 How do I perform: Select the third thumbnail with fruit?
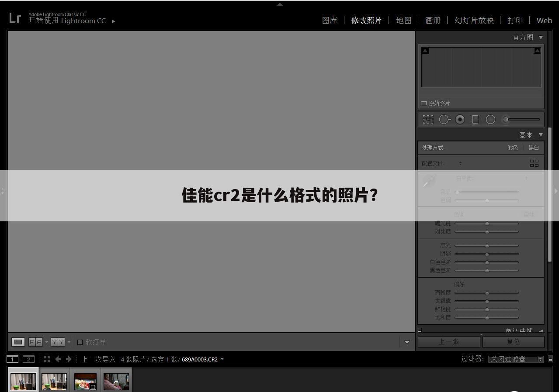click(85, 381)
